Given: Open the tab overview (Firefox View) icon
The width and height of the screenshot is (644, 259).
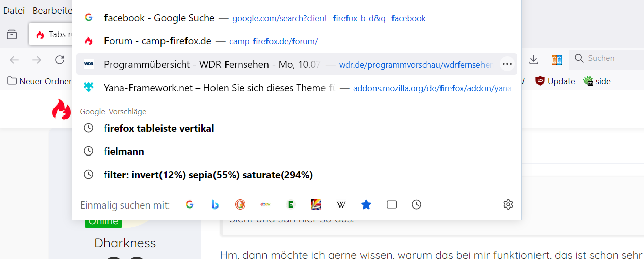Looking at the screenshot, I should 12,34.
